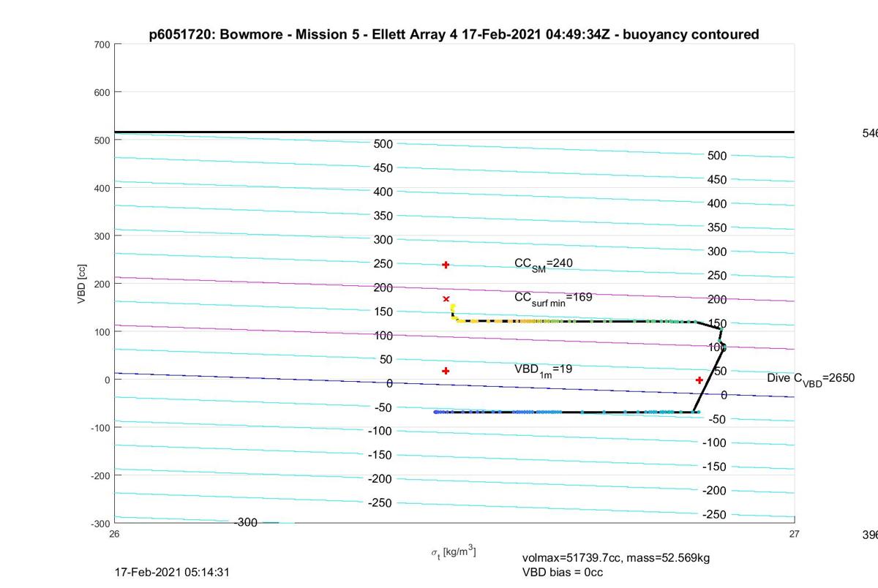Viewport: 878px width, 588px height.
Task: Click y-axis tick label 700
Action: pos(102,45)
